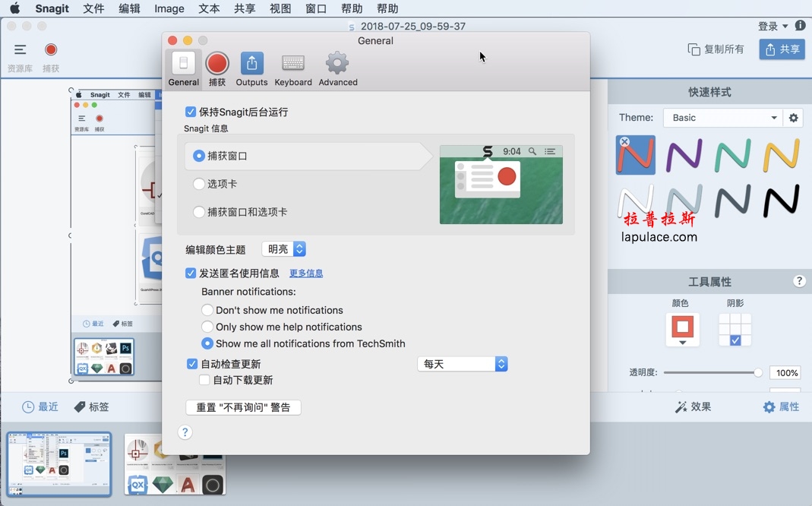Open the 属性 properties panel
The width and height of the screenshot is (812, 506).
pyautogui.click(x=782, y=407)
